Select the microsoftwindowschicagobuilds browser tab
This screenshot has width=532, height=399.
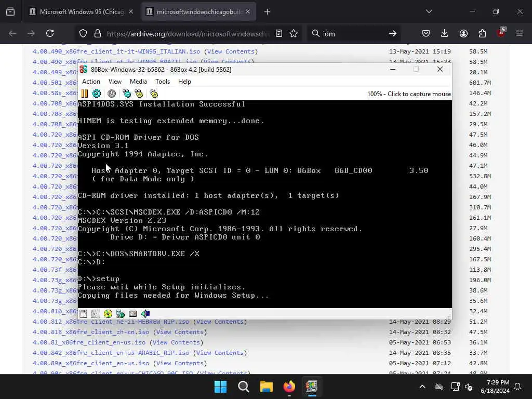pos(198,12)
